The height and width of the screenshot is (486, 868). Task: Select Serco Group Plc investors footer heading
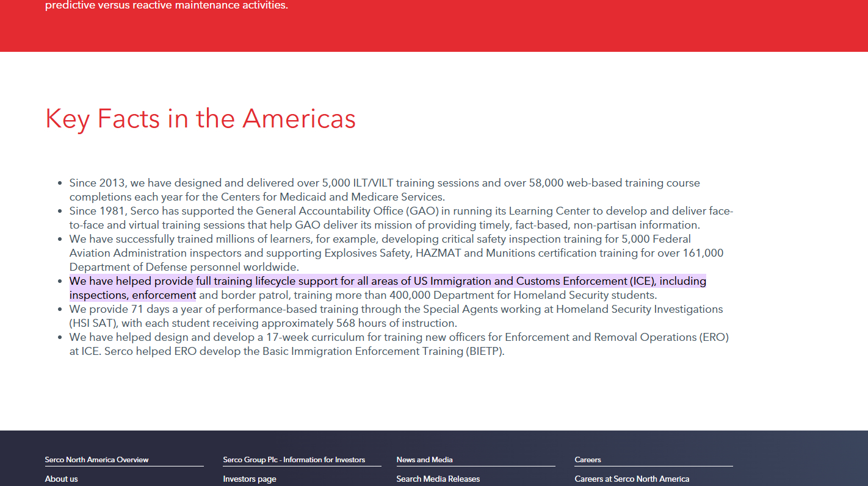pyautogui.click(x=294, y=460)
